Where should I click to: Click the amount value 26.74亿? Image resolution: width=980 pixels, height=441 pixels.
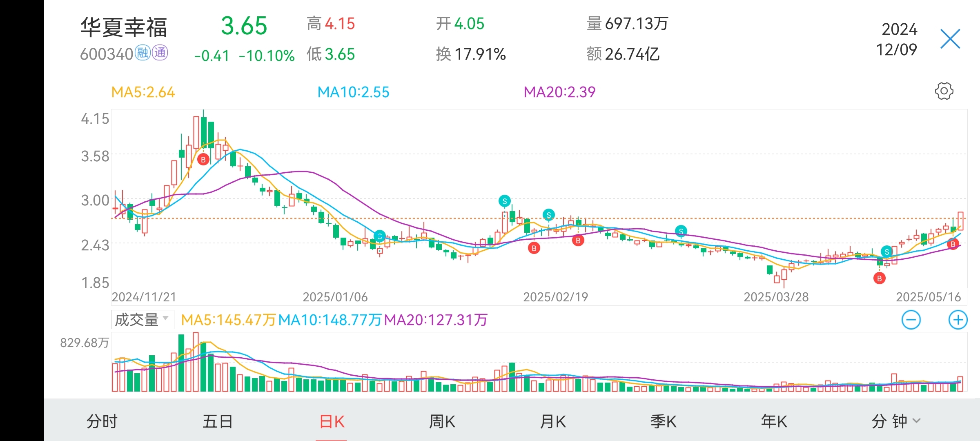pyautogui.click(x=632, y=54)
